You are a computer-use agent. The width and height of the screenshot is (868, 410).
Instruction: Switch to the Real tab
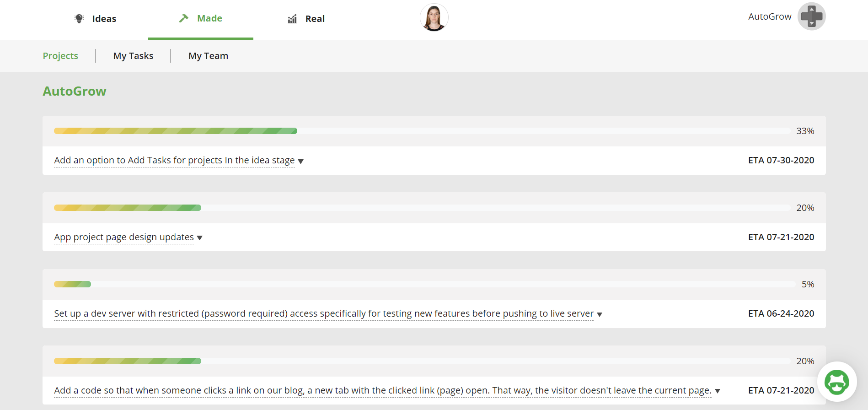(306, 19)
